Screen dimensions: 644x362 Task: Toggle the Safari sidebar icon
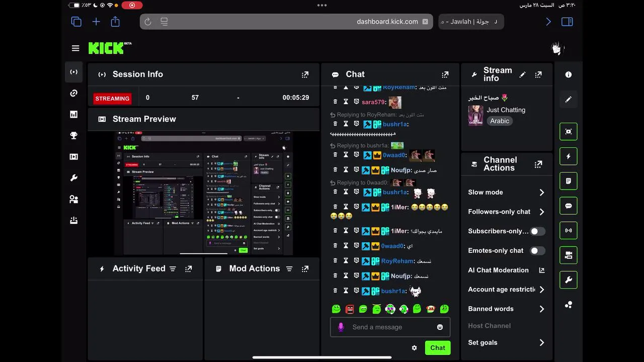coord(567,22)
